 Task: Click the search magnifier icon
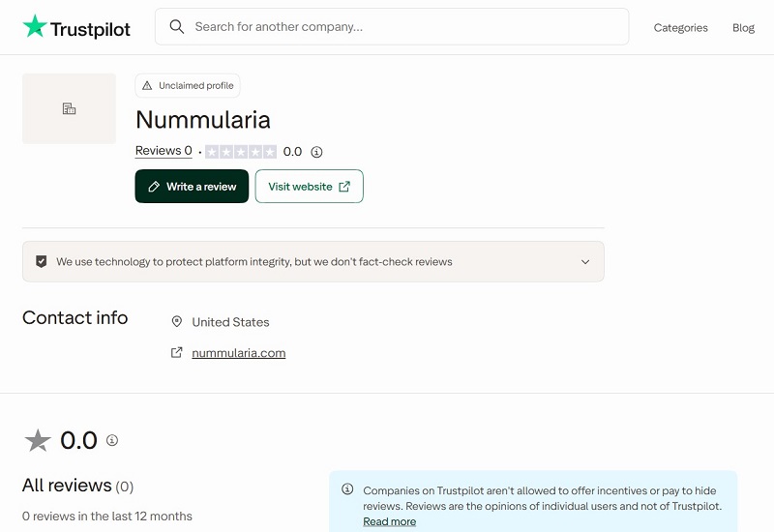tap(177, 27)
